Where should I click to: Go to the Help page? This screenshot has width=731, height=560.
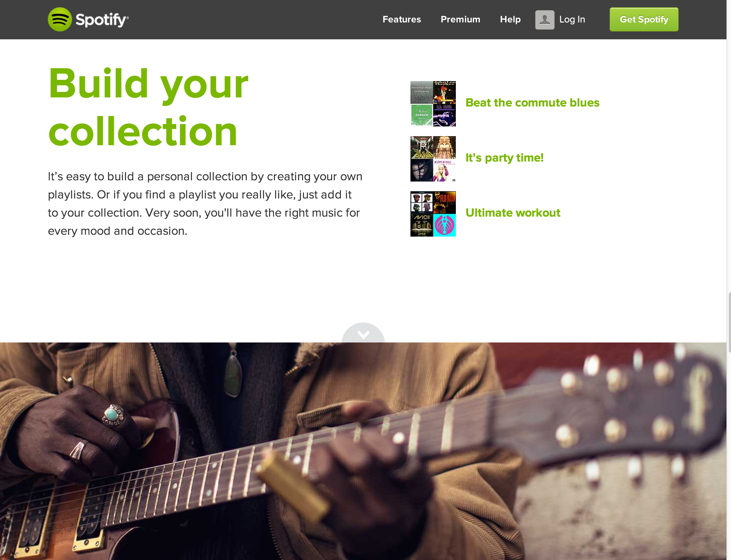pyautogui.click(x=510, y=19)
